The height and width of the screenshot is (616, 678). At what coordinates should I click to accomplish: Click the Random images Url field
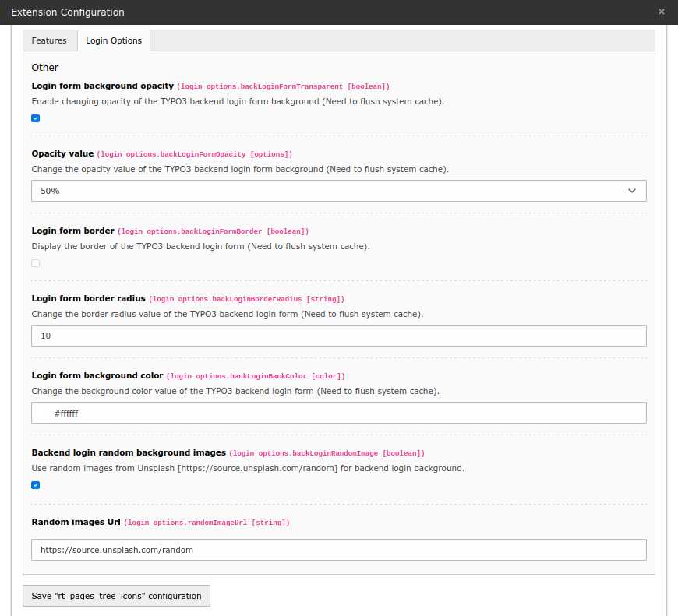pyautogui.click(x=338, y=550)
